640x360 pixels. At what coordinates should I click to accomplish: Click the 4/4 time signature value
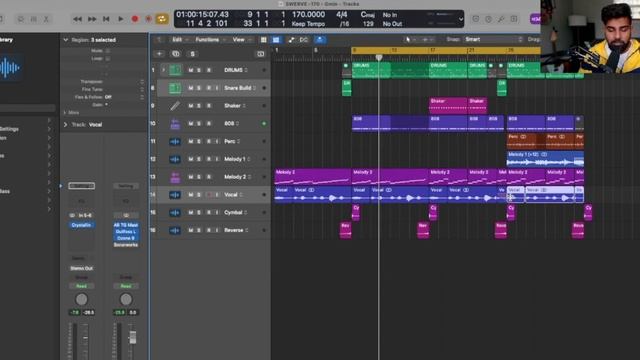(342, 15)
